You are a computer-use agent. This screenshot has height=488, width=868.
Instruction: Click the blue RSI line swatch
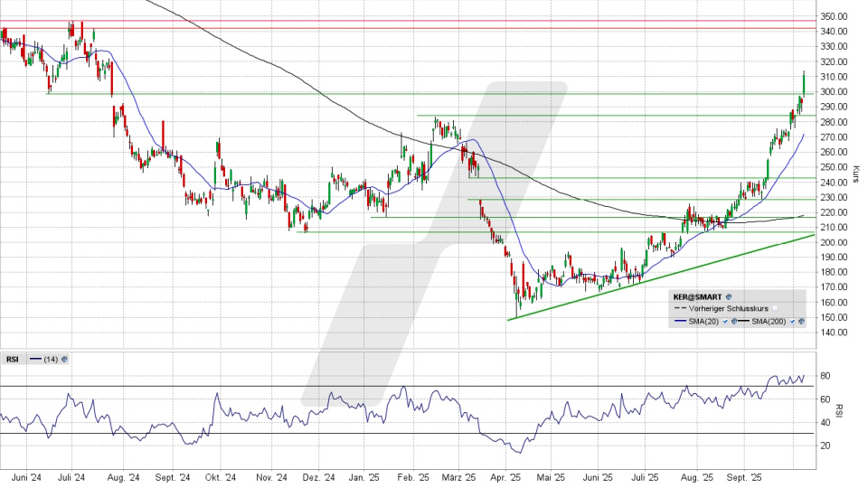[x=36, y=359]
